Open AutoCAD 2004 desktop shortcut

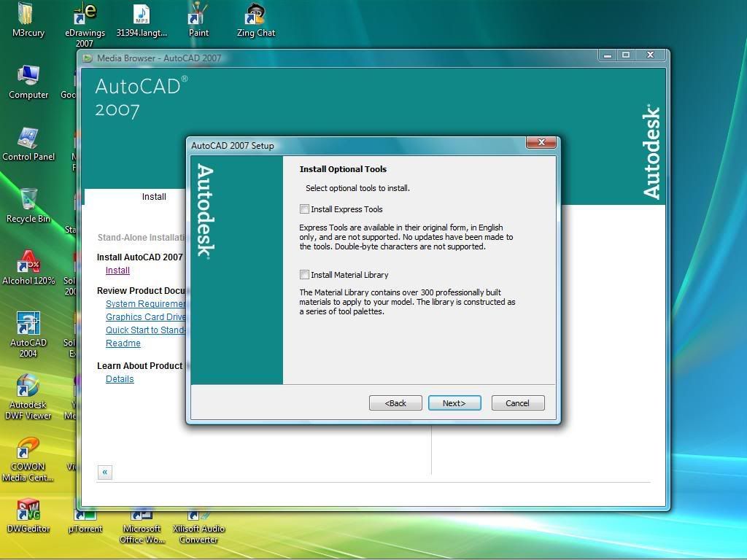(28, 335)
